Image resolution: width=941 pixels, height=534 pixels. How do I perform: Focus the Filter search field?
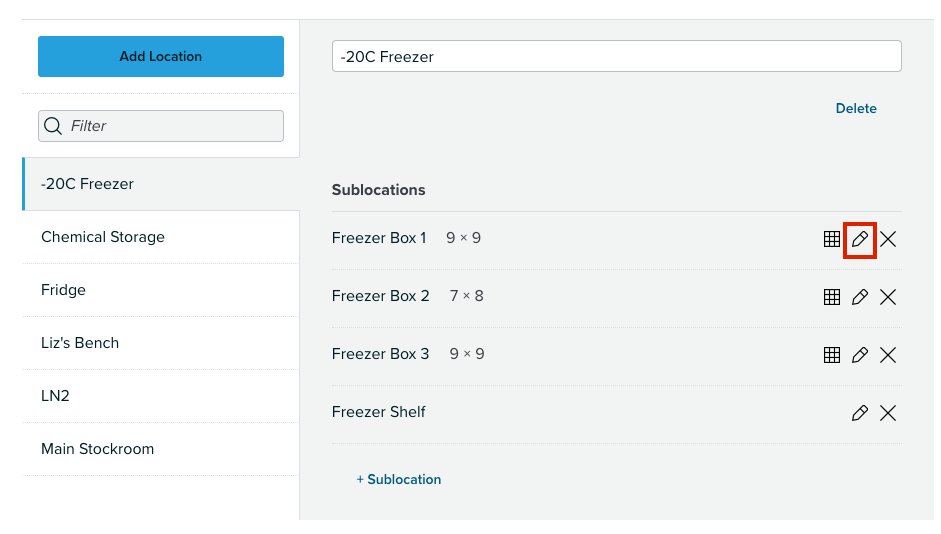pos(161,126)
